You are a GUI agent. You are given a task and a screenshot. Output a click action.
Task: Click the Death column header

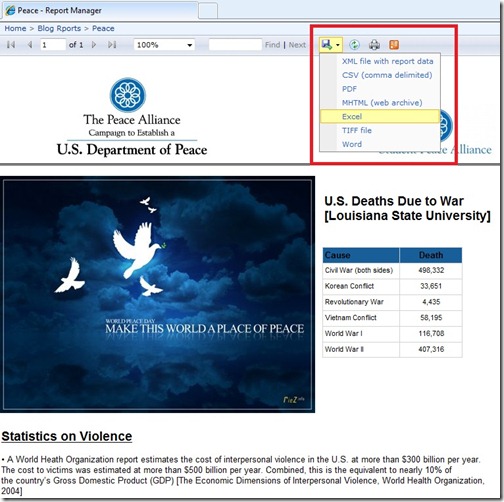pyautogui.click(x=431, y=255)
